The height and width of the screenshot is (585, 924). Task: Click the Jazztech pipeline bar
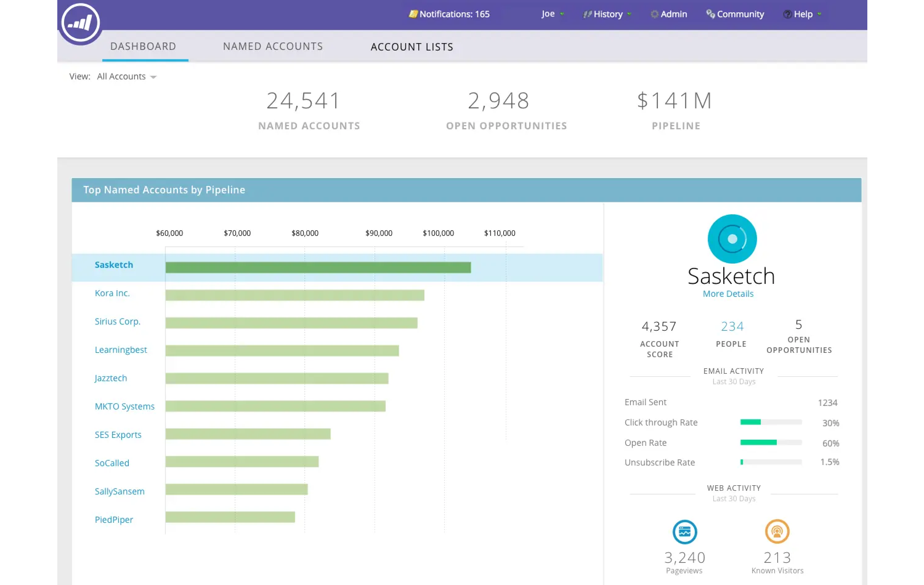point(277,378)
